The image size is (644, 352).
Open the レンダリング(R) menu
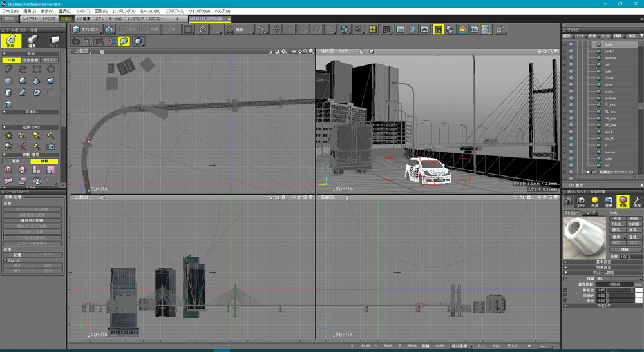[x=124, y=11]
